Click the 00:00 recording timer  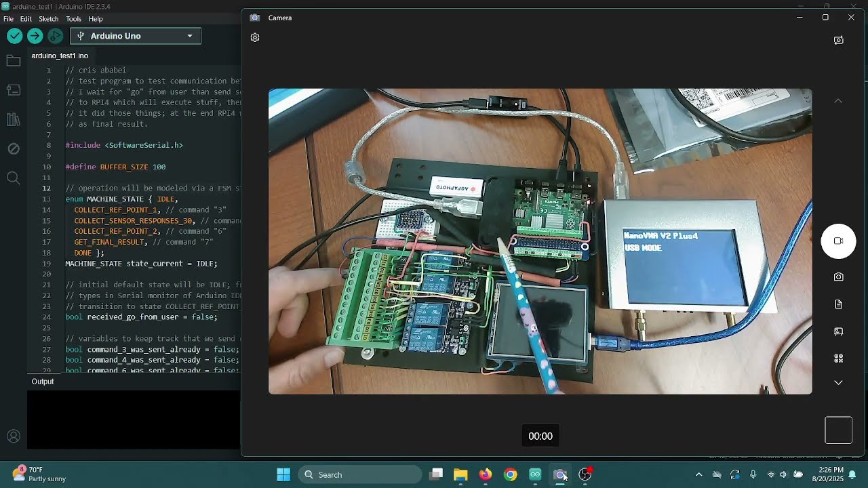pos(540,436)
